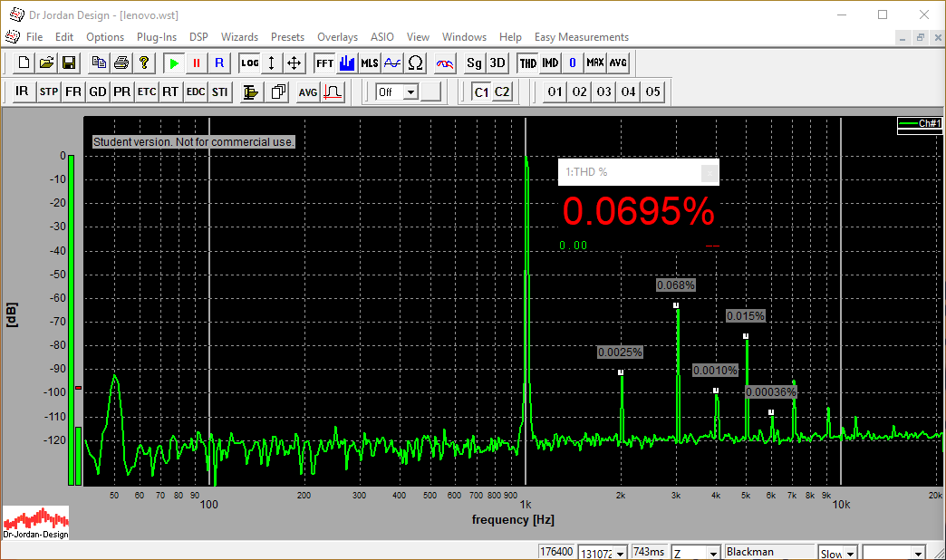Open the Sg spectrogram view

(x=475, y=63)
